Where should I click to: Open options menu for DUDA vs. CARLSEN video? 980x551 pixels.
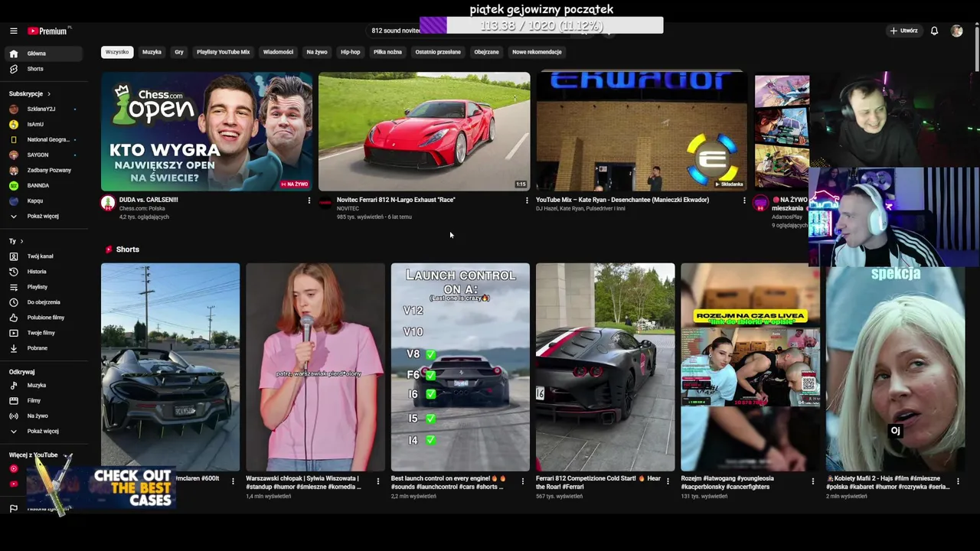click(309, 201)
